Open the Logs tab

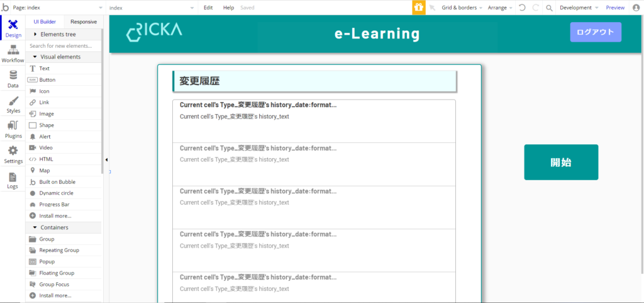click(x=13, y=180)
